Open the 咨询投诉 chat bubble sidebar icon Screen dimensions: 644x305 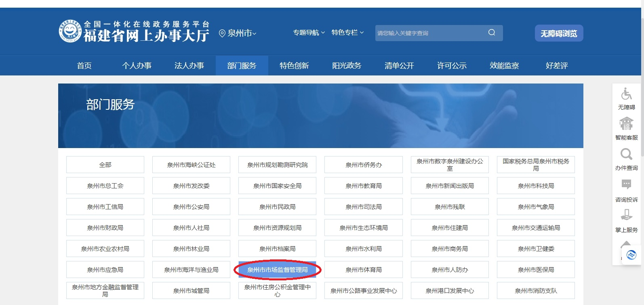tap(626, 185)
